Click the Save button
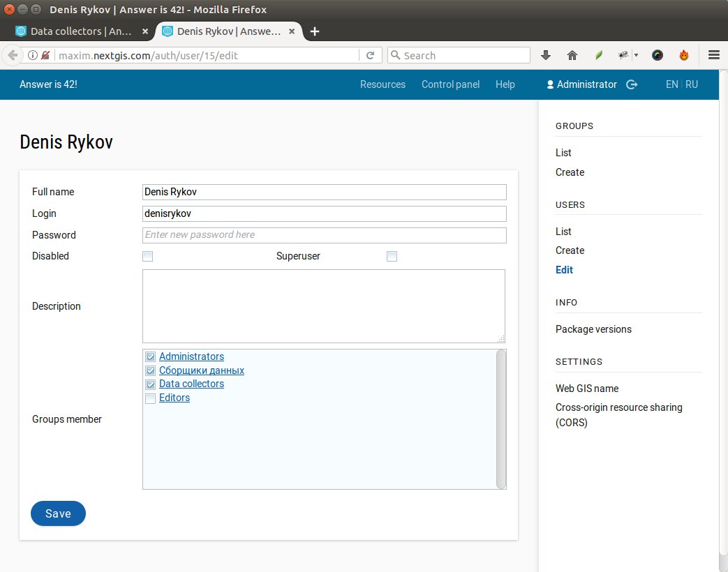The image size is (728, 572). click(58, 513)
